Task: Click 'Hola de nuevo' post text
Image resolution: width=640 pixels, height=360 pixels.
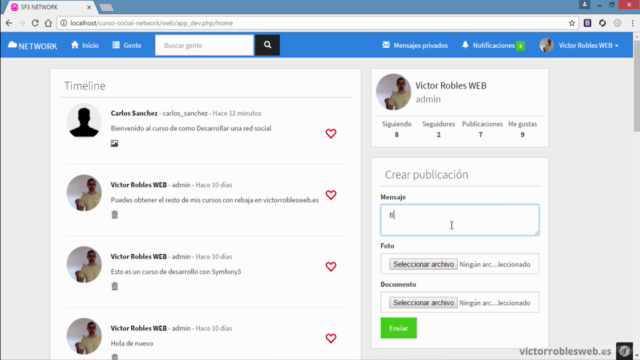Action: pyautogui.click(x=132, y=343)
